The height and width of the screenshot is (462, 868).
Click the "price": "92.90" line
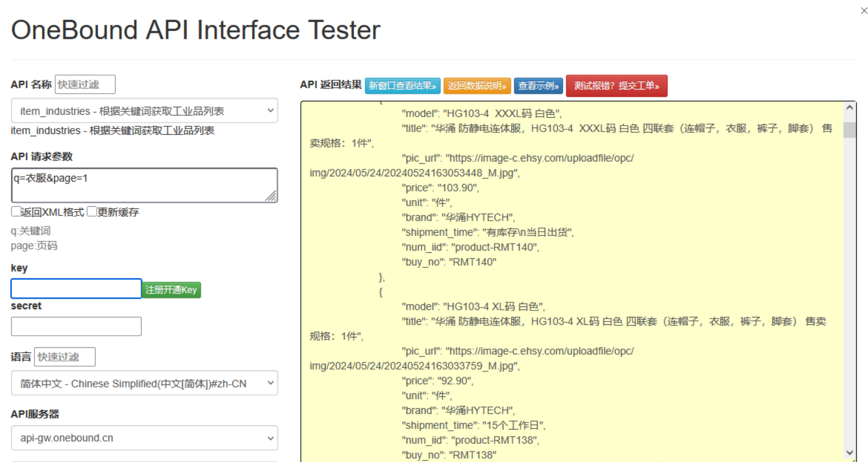437,381
